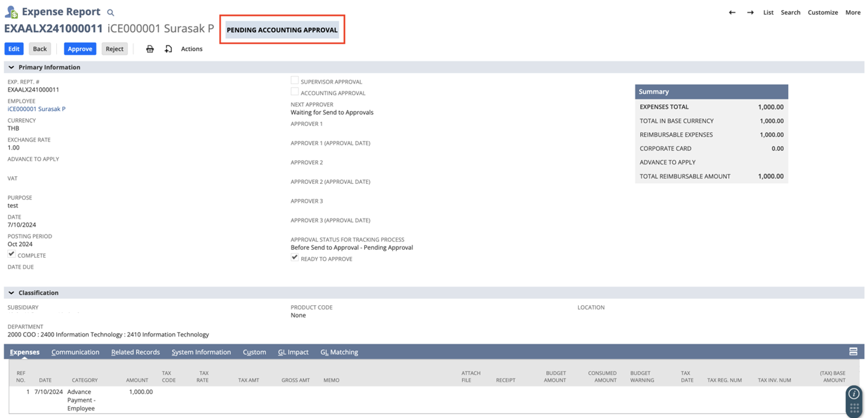Check the Accounting Approval checkbox
Image resolution: width=868 pixels, height=418 pixels.
(295, 91)
